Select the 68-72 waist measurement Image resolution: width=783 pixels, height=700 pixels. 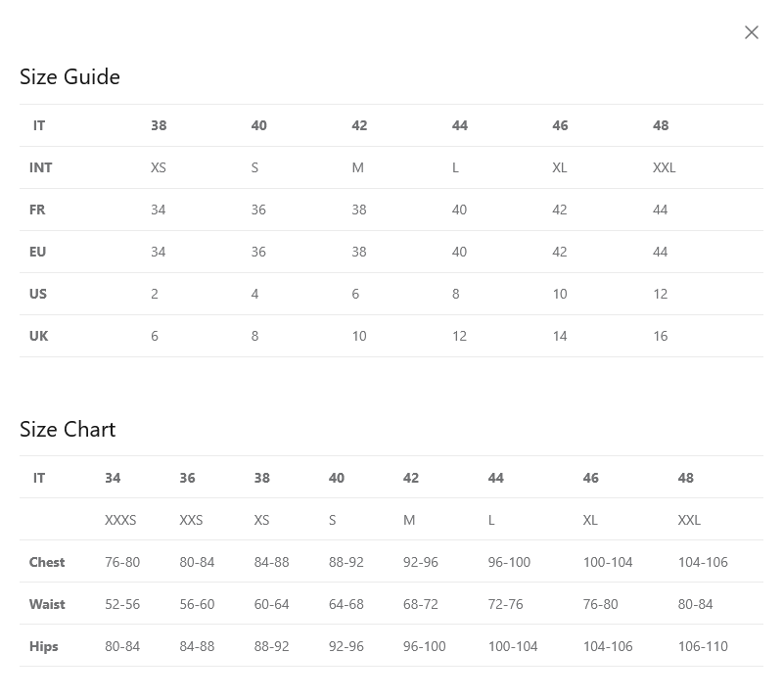(421, 604)
